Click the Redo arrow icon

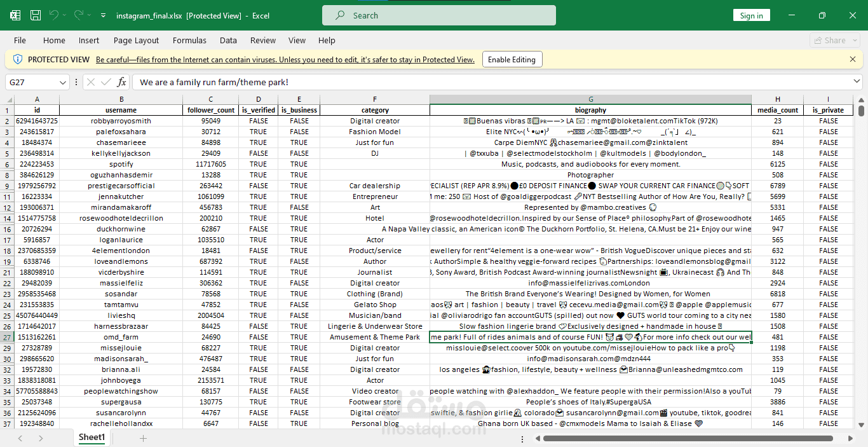78,15
